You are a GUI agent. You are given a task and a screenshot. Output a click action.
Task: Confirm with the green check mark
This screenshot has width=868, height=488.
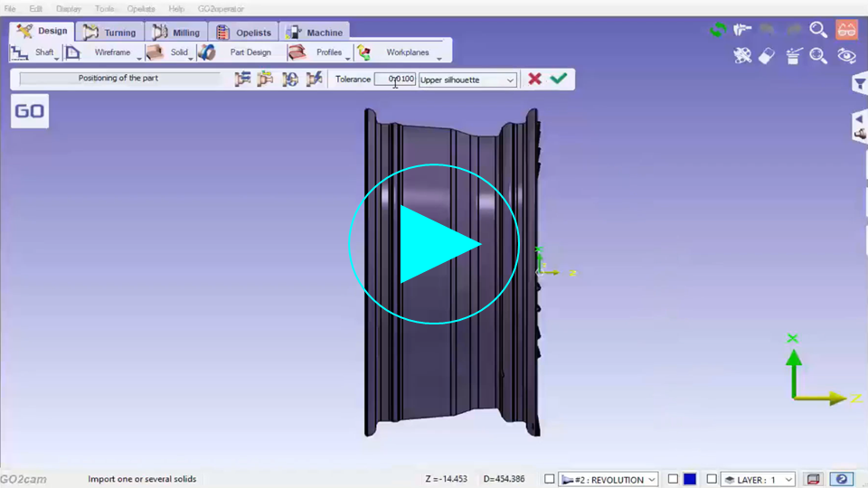point(559,79)
